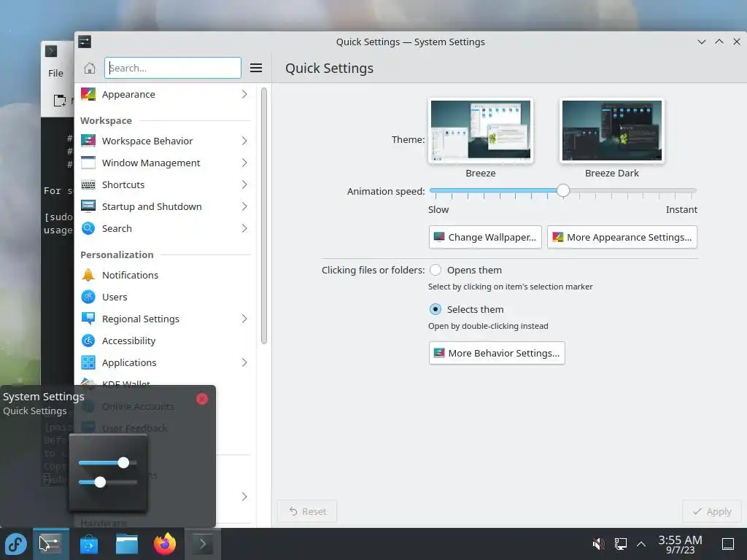Close the System Settings thumbnail preview
This screenshot has height=560, width=747.
tap(202, 399)
